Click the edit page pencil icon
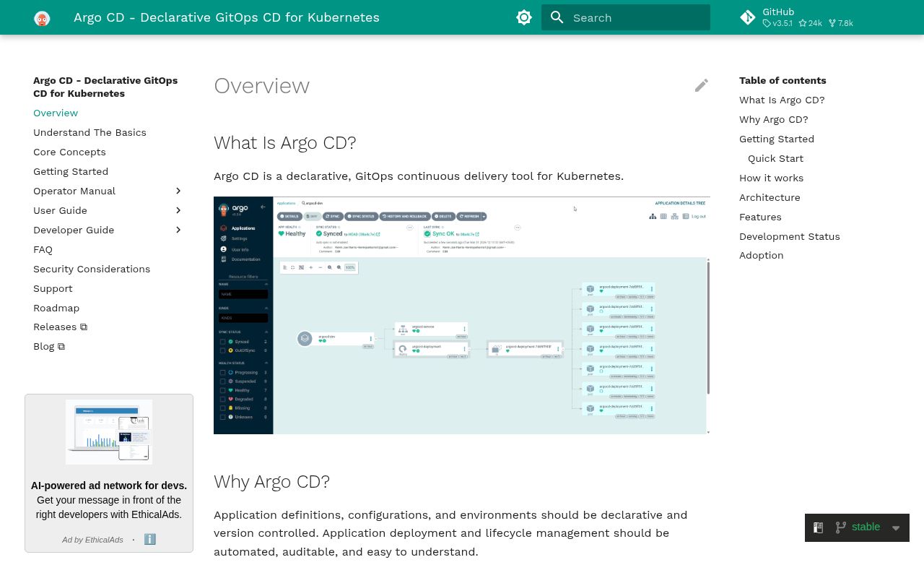This screenshot has height=578, width=924. tap(702, 85)
